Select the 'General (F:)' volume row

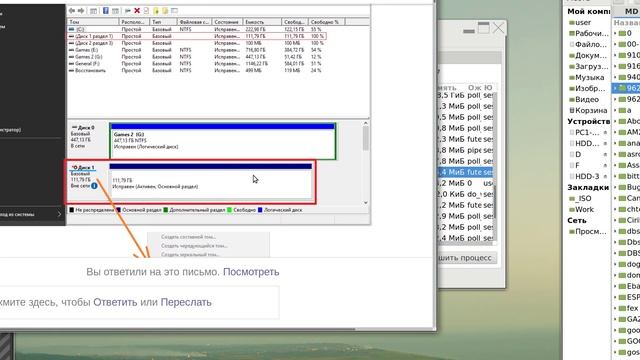coord(197,64)
